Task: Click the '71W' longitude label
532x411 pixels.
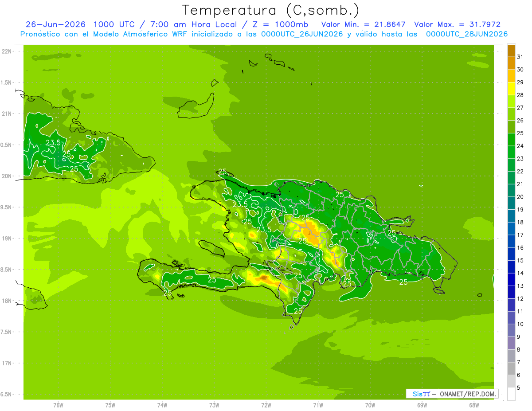Action: click(318, 405)
